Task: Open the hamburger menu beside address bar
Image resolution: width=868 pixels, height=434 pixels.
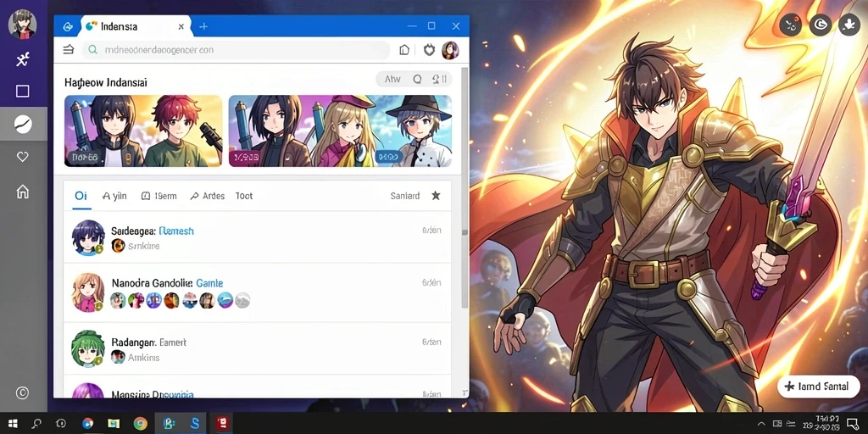Action: pos(68,50)
